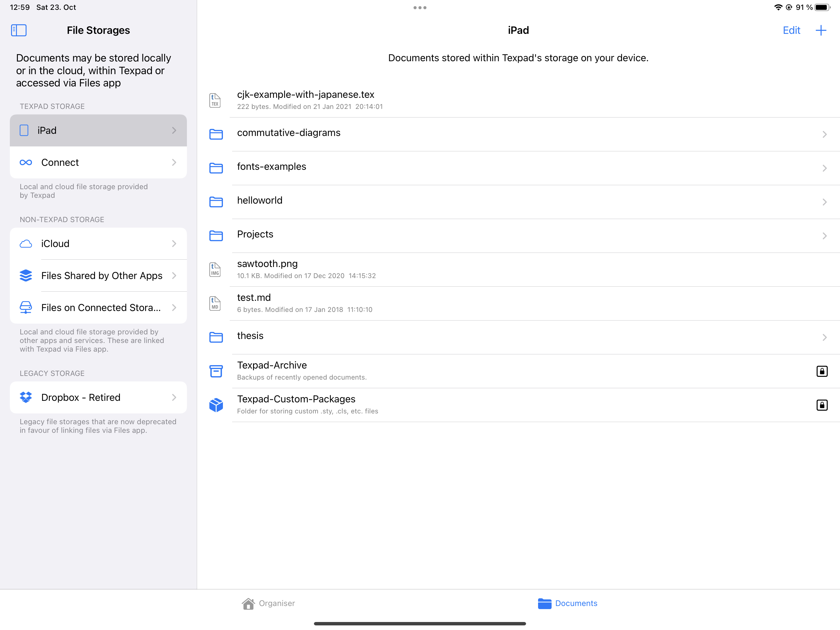Open commutative-diagrams via its chevron
840x630 pixels.
point(824,134)
